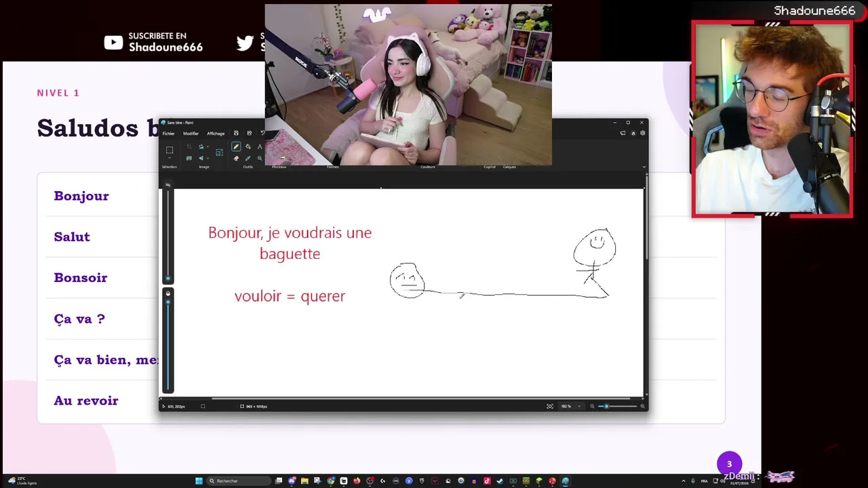The width and height of the screenshot is (868, 488).
Task: Adjust the Paint zoom slider in status bar
Action: [616, 406]
